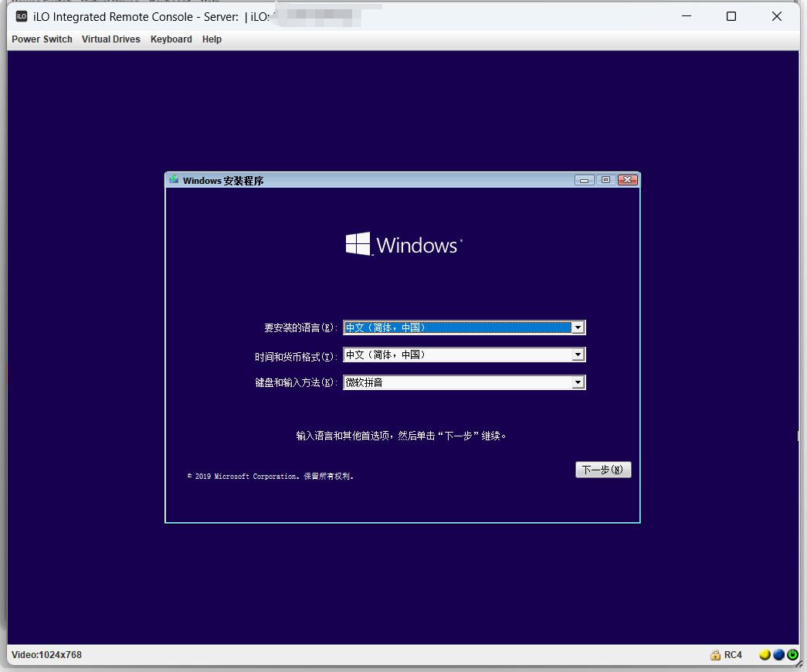Image resolution: width=807 pixels, height=672 pixels.
Task: Maximize the iLO Remote Console window
Action: pyautogui.click(x=731, y=17)
